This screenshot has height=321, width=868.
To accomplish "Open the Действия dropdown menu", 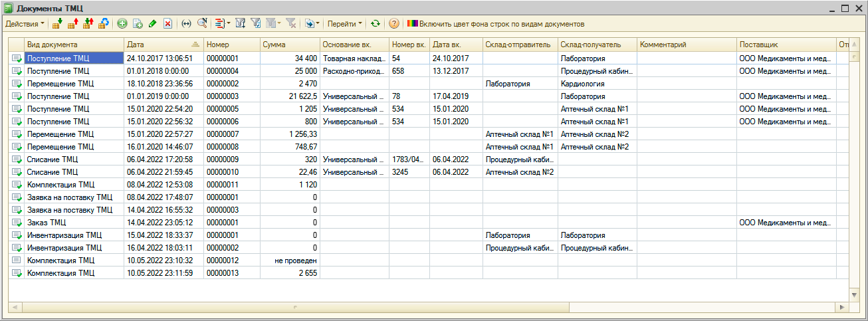I will [25, 24].
